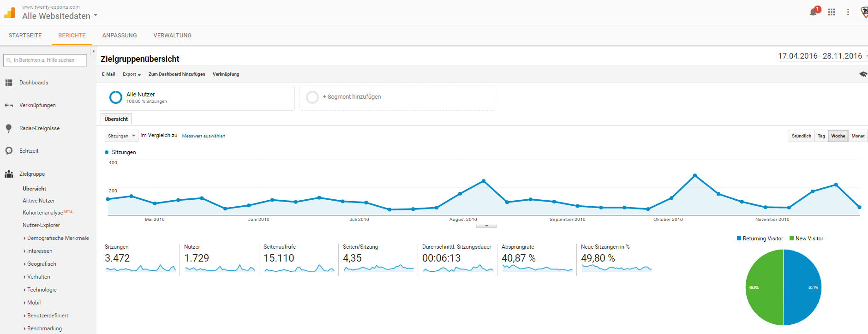Click the green New Visitor pie slice
The image size is (868, 334).
point(764,287)
